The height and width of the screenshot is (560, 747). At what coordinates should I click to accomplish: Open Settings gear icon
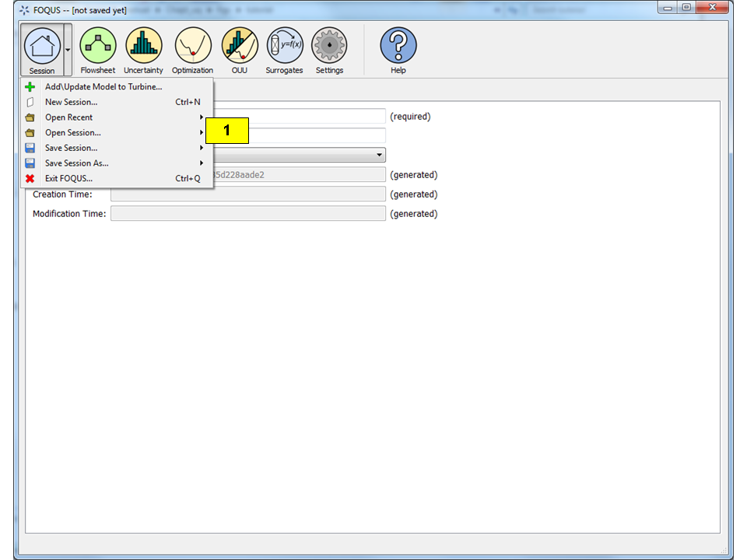click(x=329, y=46)
